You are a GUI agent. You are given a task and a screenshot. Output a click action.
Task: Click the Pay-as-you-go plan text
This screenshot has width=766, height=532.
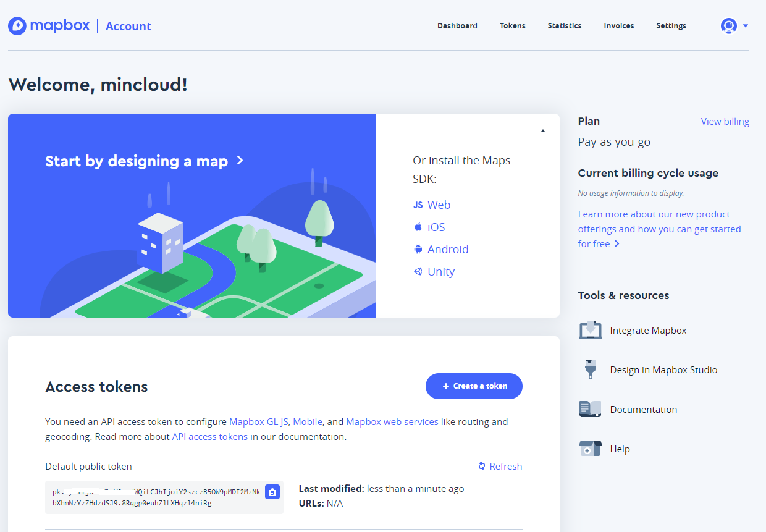coord(614,142)
